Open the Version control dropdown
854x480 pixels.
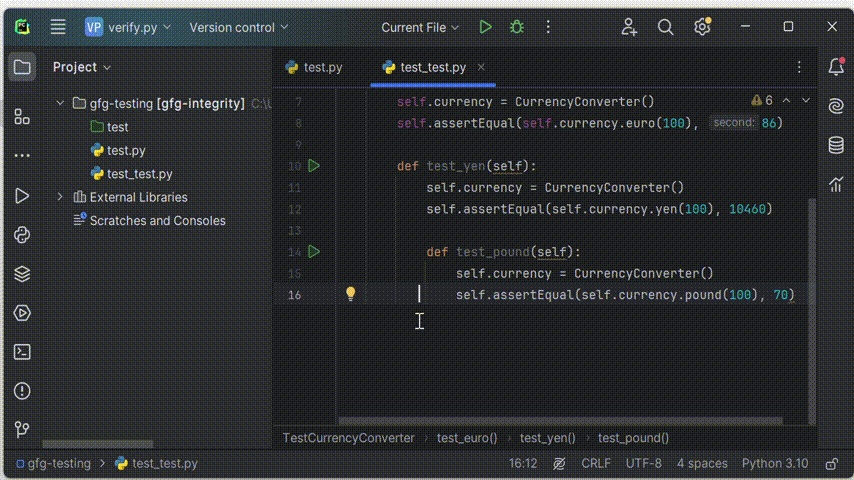239,27
